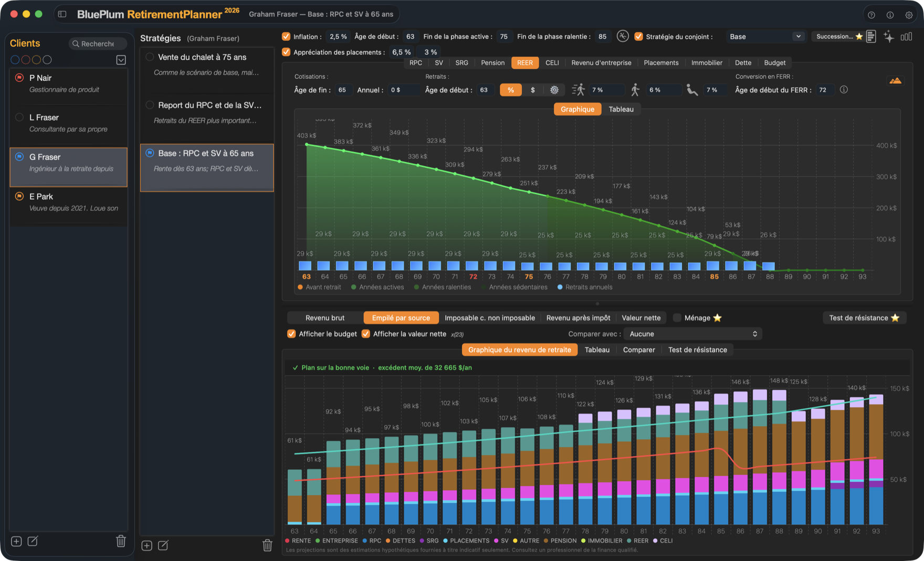Select the Comparer tab
The width and height of the screenshot is (924, 561).
[639, 350]
